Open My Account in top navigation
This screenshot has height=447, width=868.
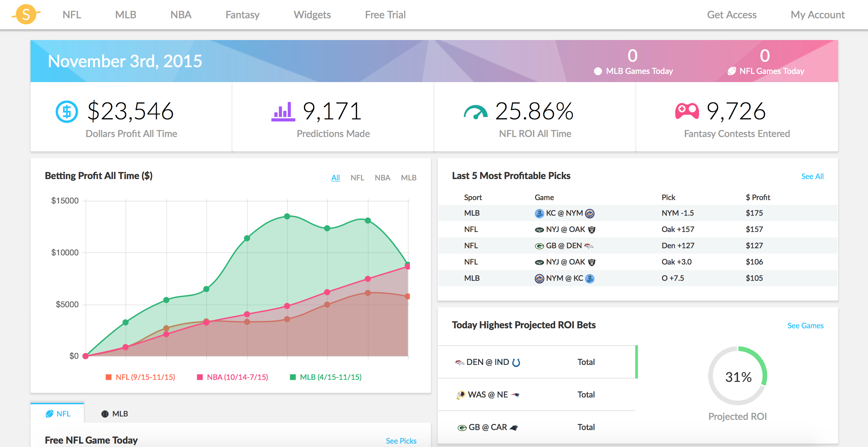coord(817,15)
